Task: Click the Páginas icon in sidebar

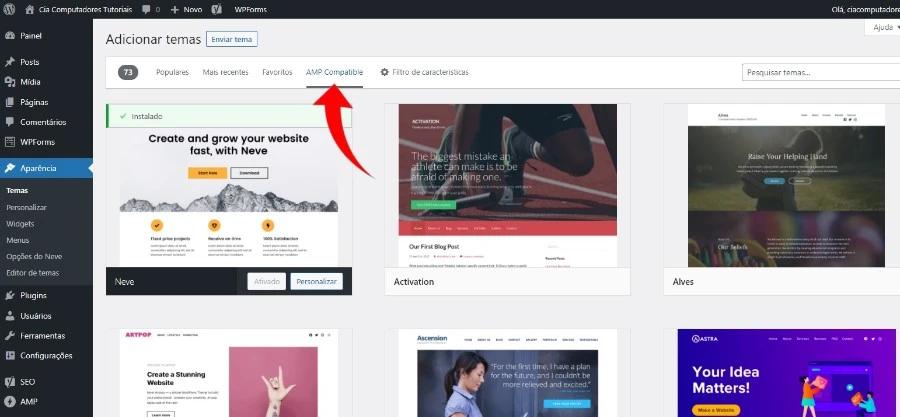Action: (10, 102)
